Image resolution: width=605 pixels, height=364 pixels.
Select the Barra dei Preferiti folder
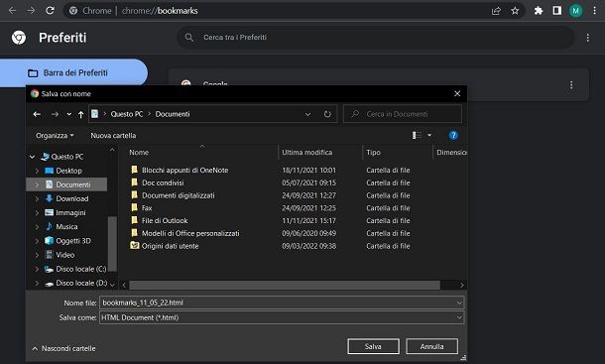tap(73, 73)
